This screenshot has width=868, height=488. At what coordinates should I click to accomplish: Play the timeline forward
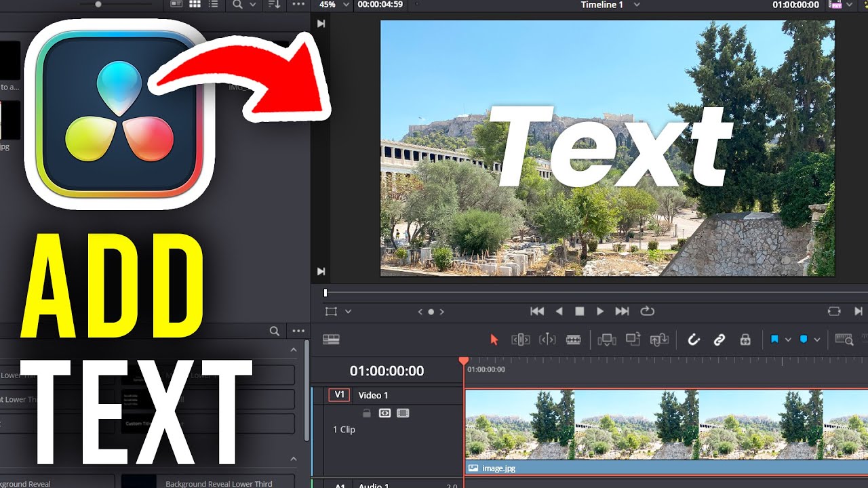(x=600, y=311)
